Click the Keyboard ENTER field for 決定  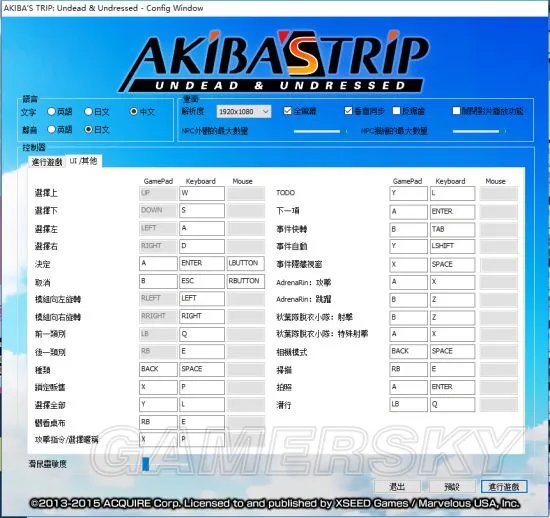click(x=202, y=263)
